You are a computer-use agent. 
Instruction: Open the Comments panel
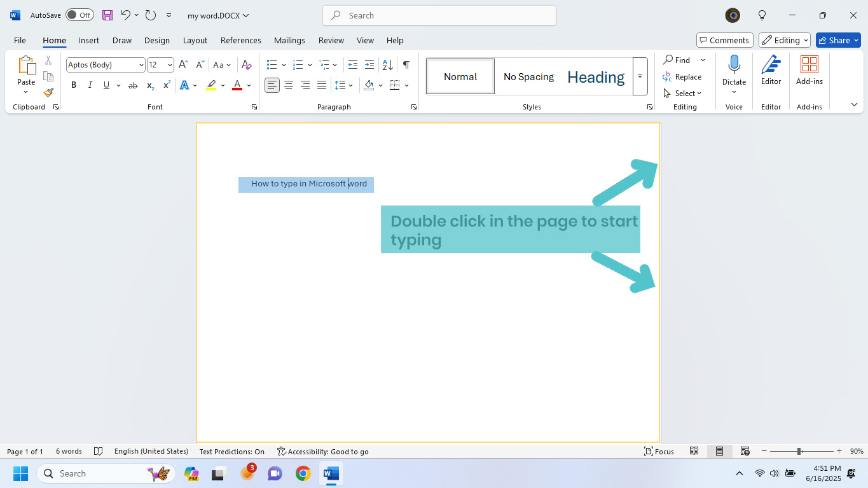coord(724,39)
